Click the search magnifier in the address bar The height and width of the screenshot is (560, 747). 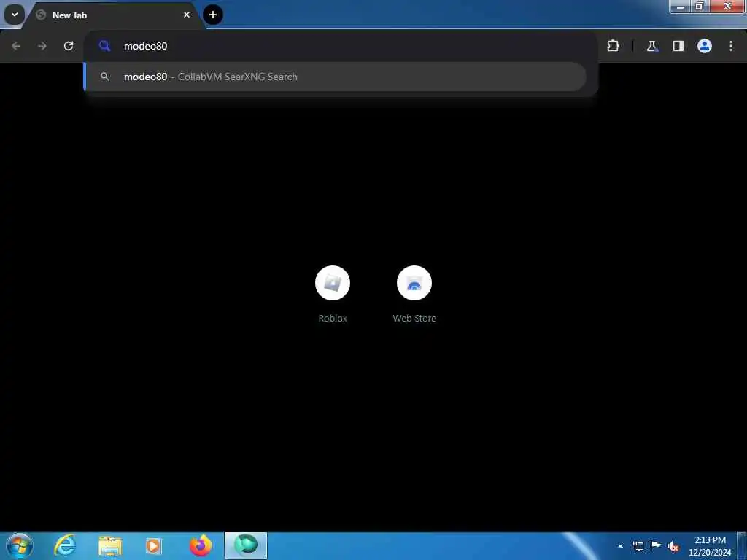105,46
